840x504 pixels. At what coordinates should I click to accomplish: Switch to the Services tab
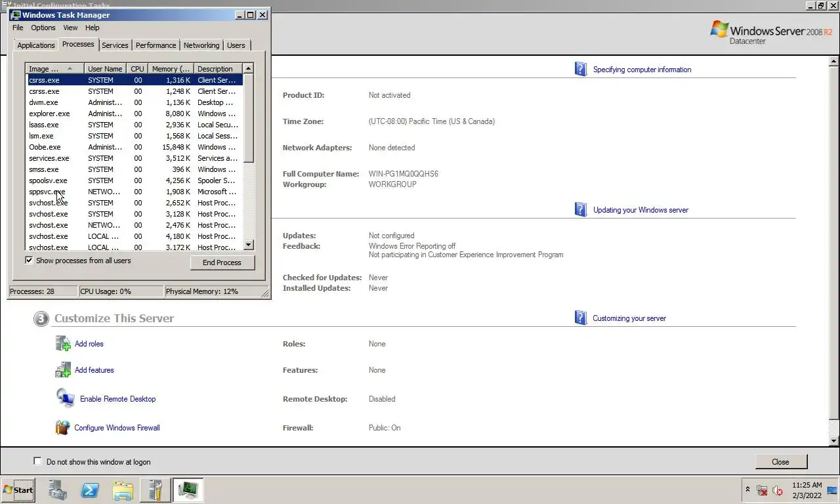115,45
